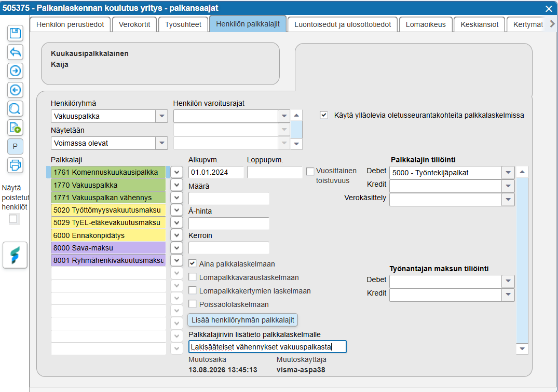Click the add new document icon
The image size is (558, 392).
point(15,128)
